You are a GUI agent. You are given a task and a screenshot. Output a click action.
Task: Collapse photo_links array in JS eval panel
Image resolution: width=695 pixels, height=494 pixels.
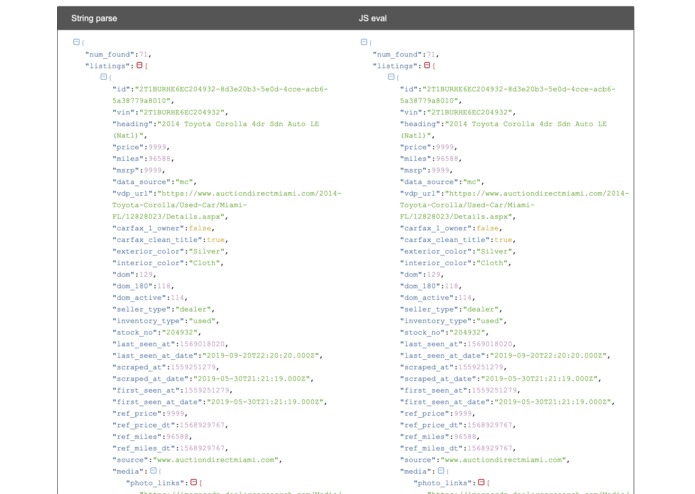tap(481, 482)
